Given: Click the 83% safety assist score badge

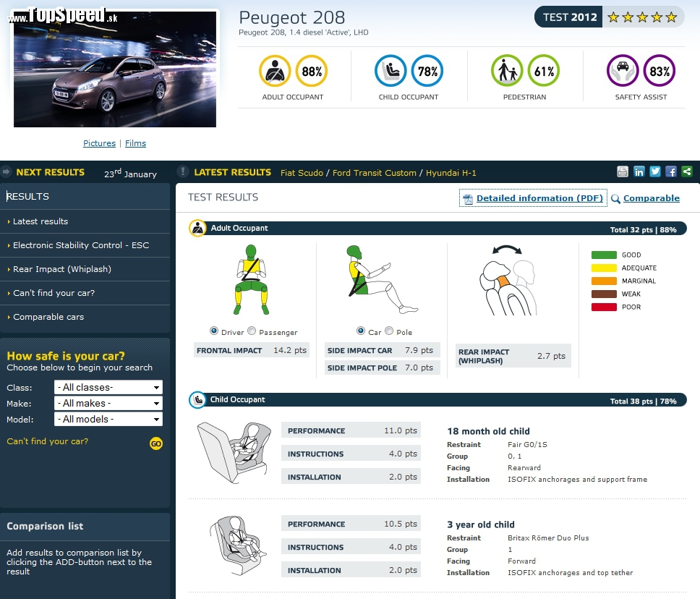Looking at the screenshot, I should tap(660, 71).
